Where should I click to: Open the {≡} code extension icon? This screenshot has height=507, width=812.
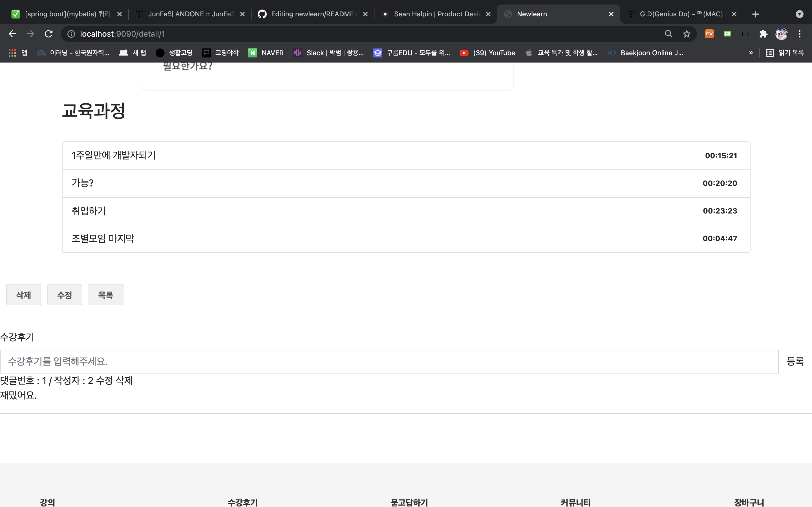[745, 34]
